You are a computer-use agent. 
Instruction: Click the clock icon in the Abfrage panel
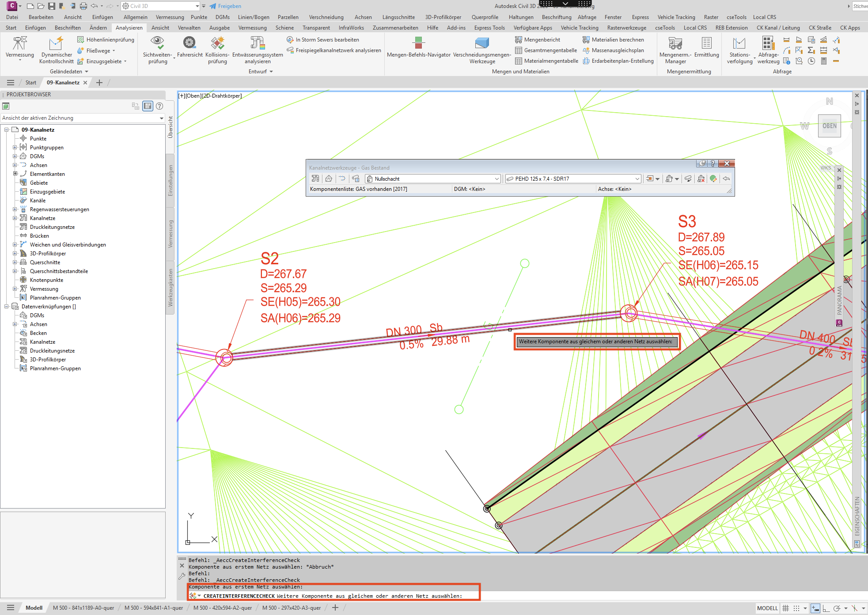pos(811,61)
